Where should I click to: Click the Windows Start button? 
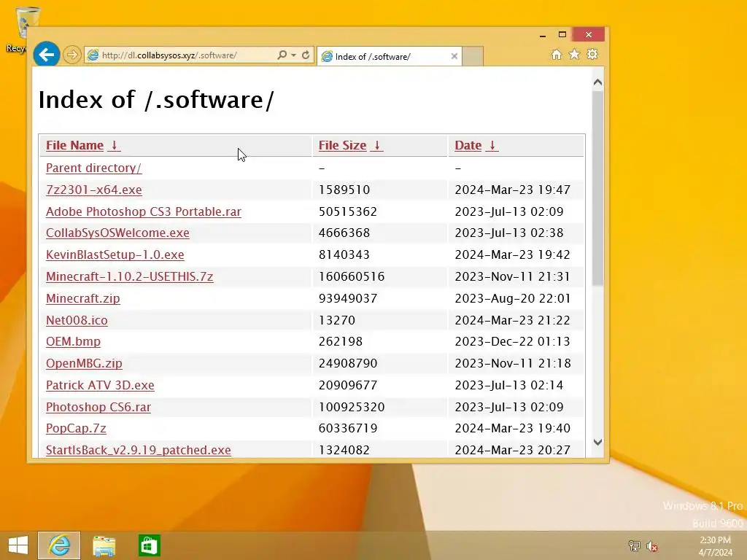[x=18, y=545]
